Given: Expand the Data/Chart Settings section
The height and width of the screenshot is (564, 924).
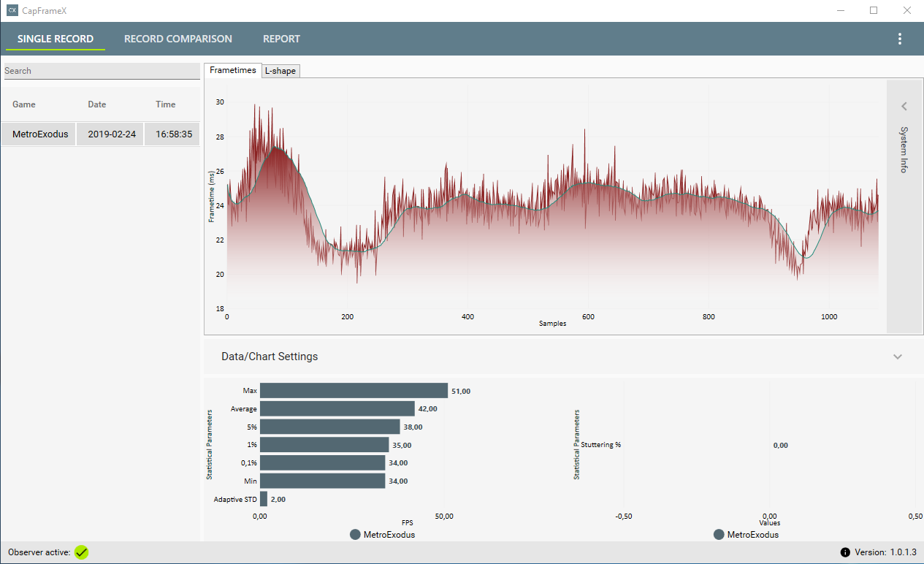Looking at the screenshot, I should 898,357.
